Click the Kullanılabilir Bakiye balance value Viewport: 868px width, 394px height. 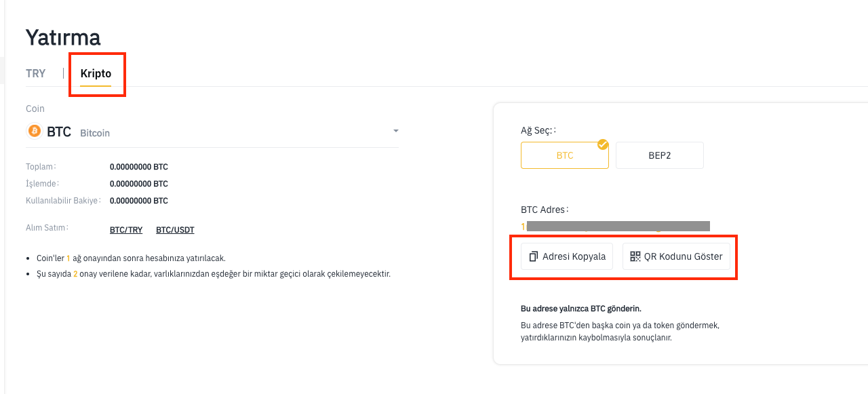[139, 201]
